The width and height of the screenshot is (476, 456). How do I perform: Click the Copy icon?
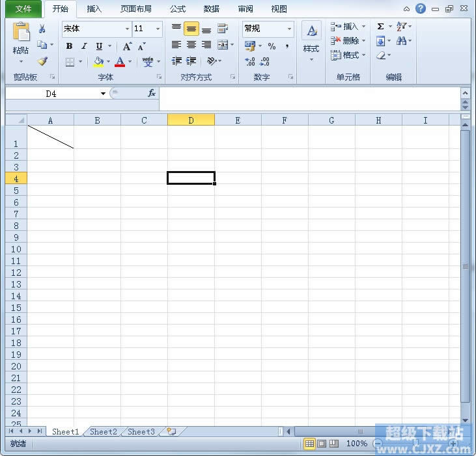[42, 45]
